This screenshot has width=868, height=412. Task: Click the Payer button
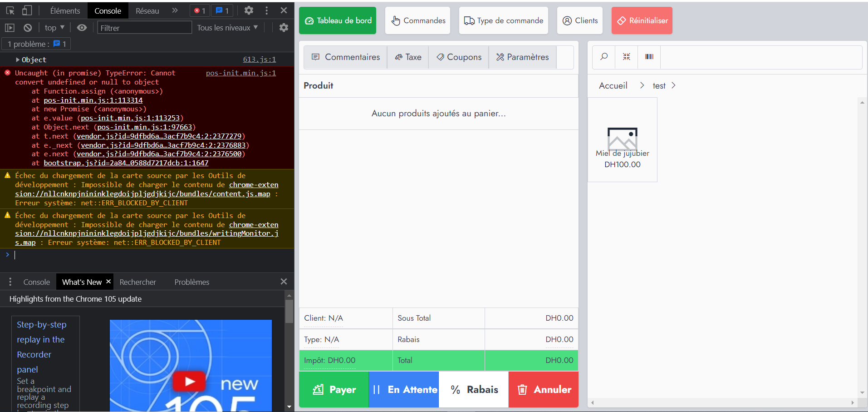click(333, 389)
